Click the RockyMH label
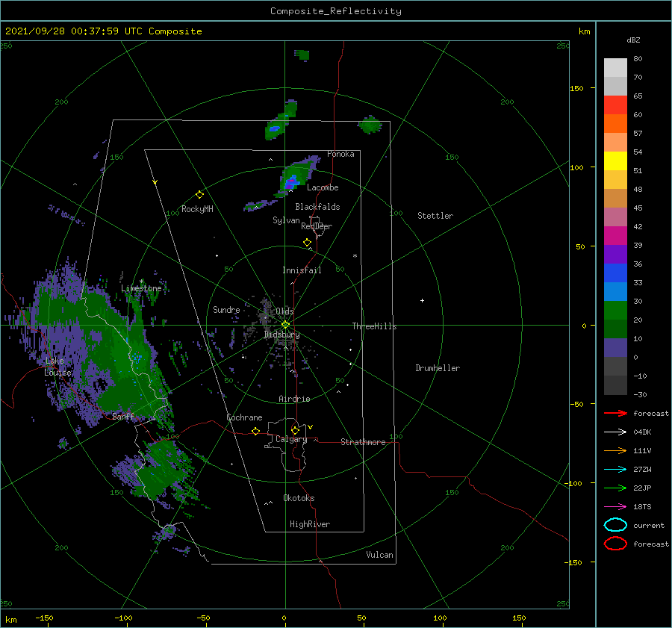Image resolution: width=672 pixels, height=628 pixels. (197, 209)
